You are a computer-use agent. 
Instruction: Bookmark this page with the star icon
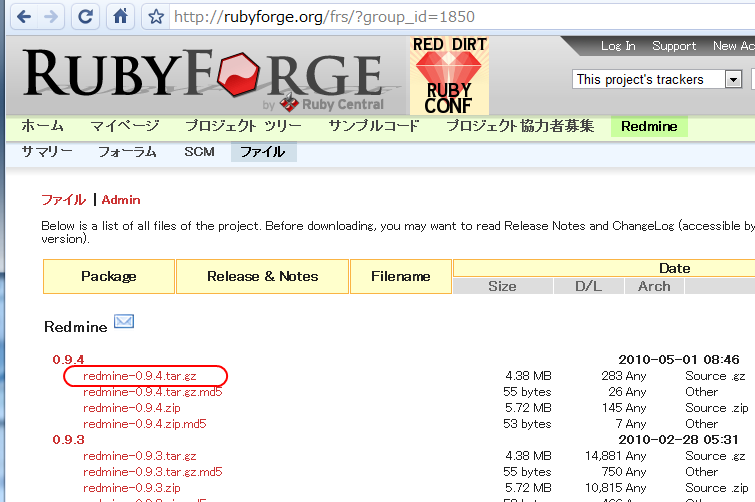coord(156,17)
